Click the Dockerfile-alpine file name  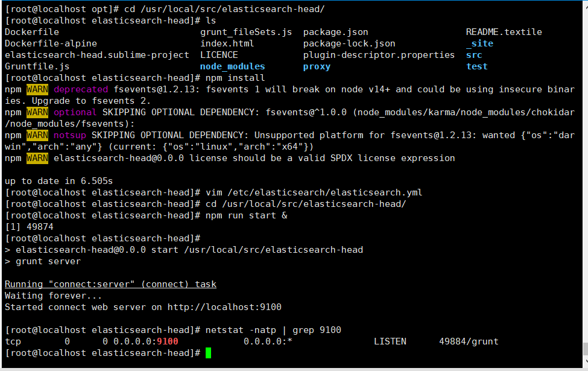click(x=51, y=43)
